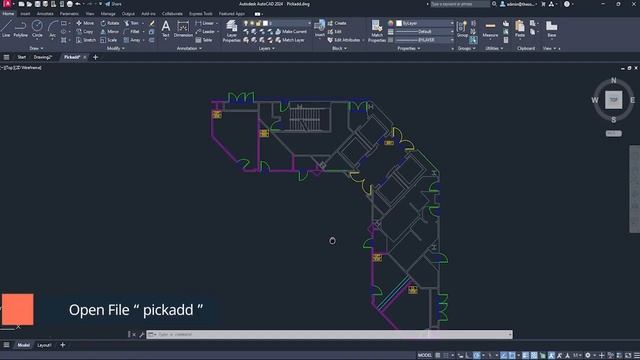Activate the Scale command
The width and height of the screenshot is (640, 360).
(109, 40)
